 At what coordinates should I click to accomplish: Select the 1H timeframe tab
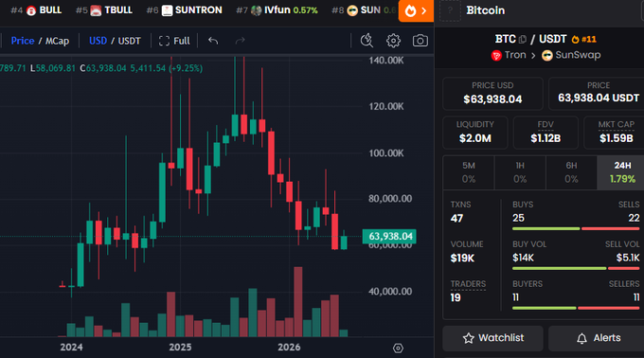pos(520,172)
